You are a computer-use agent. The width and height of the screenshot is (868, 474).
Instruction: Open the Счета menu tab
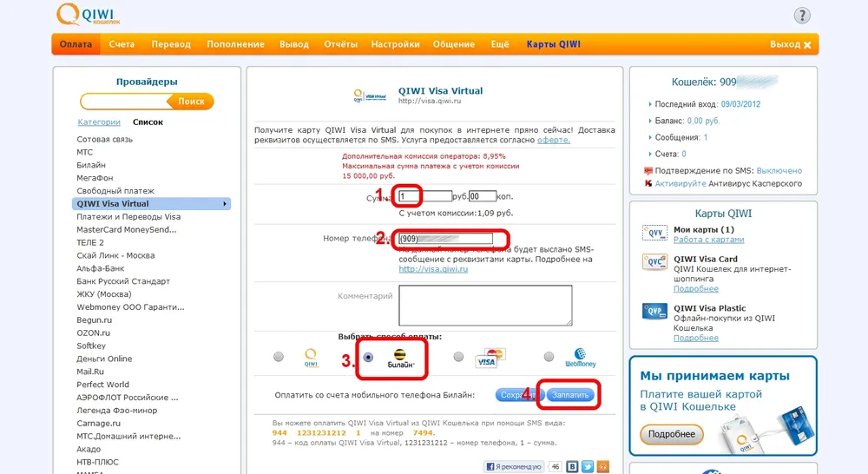point(122,44)
